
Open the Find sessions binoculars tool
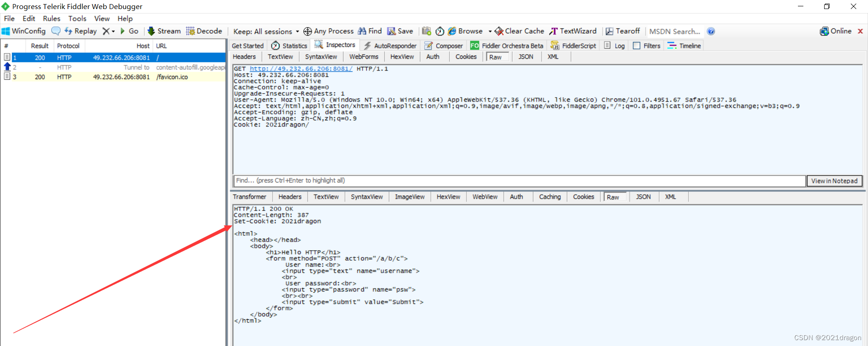[370, 31]
